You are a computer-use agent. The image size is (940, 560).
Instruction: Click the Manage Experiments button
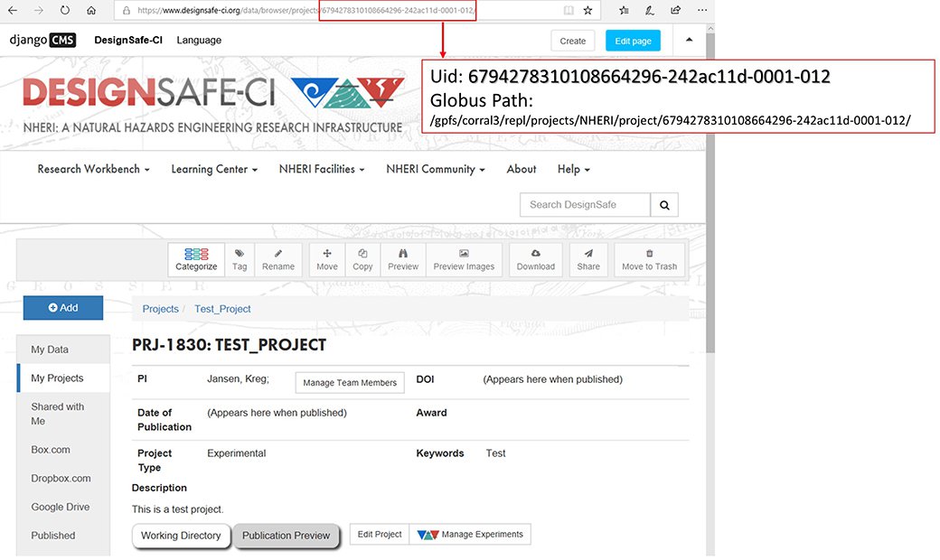[470, 535]
